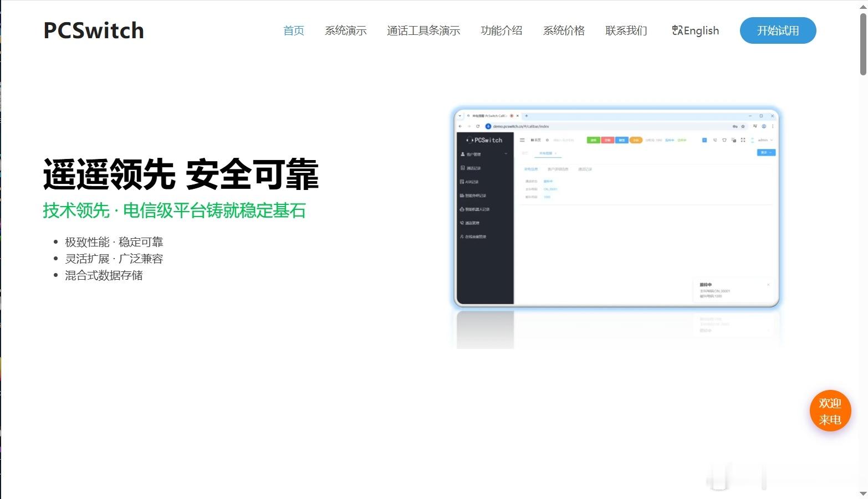The image size is (868, 499).
Task: Open the 系统演示 menu item
Action: point(346,30)
